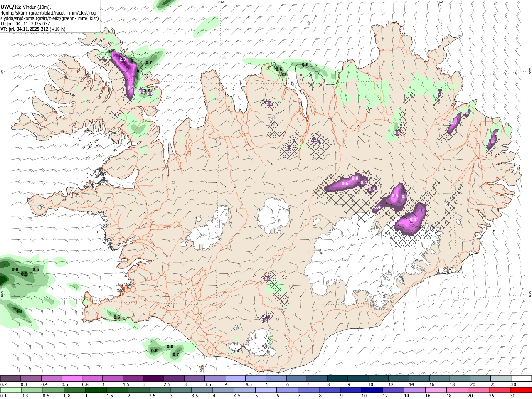This screenshot has width=532, height=399.
Task: Pick the light pink 16 swatch in lower legend
Action: point(436,390)
